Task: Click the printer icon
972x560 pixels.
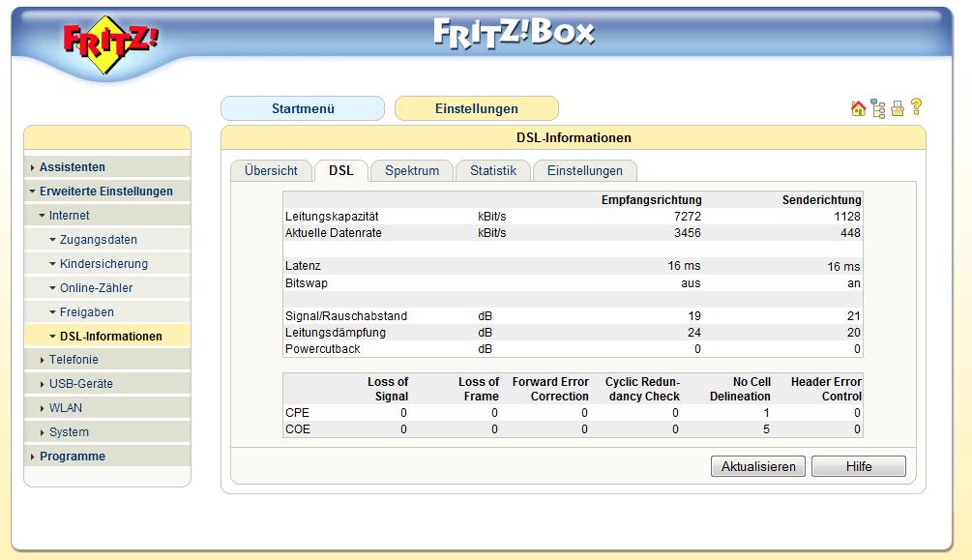Action: coord(897,108)
